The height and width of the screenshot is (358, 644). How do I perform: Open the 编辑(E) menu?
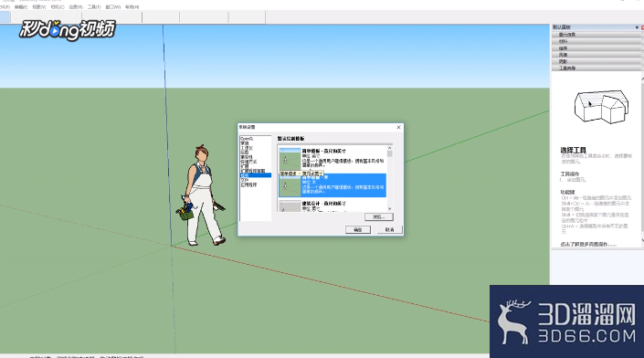pyautogui.click(x=21, y=7)
